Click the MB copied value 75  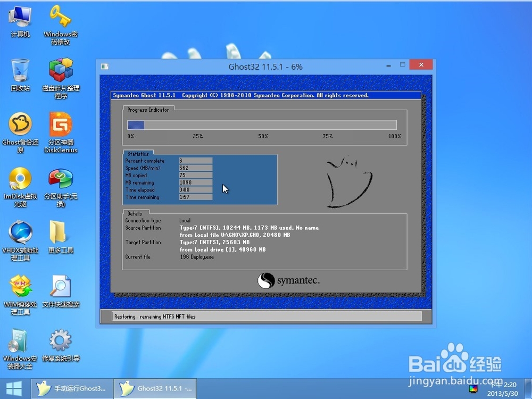tap(196, 175)
